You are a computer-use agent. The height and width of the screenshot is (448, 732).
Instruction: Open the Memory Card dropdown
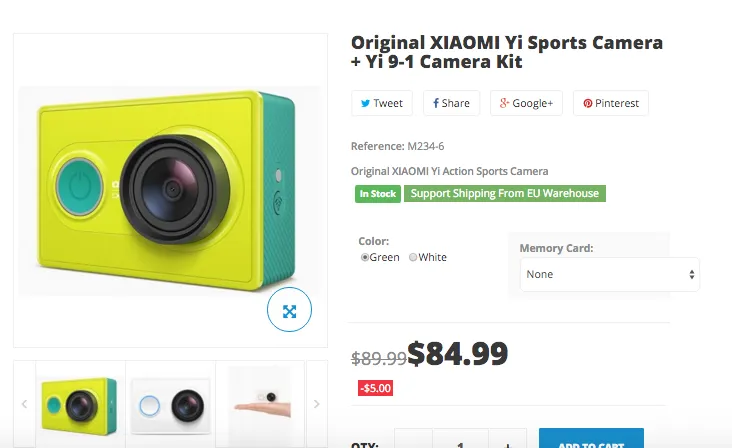point(609,274)
